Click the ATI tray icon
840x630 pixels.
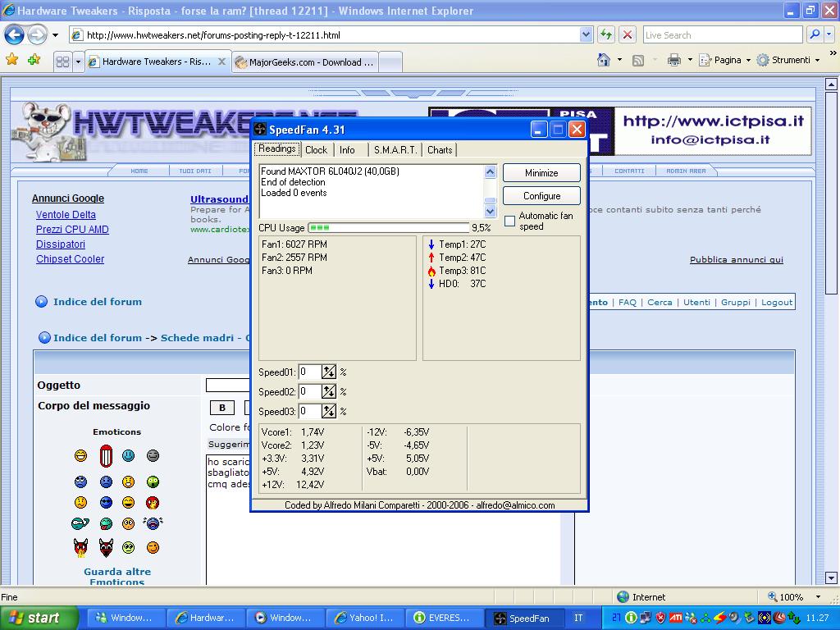click(x=676, y=618)
